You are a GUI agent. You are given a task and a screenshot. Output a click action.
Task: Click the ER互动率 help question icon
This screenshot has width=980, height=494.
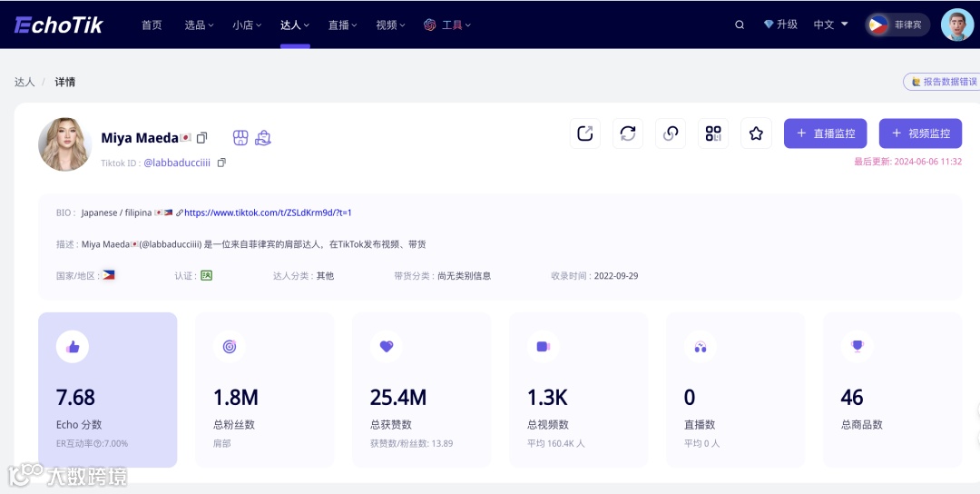(x=97, y=443)
